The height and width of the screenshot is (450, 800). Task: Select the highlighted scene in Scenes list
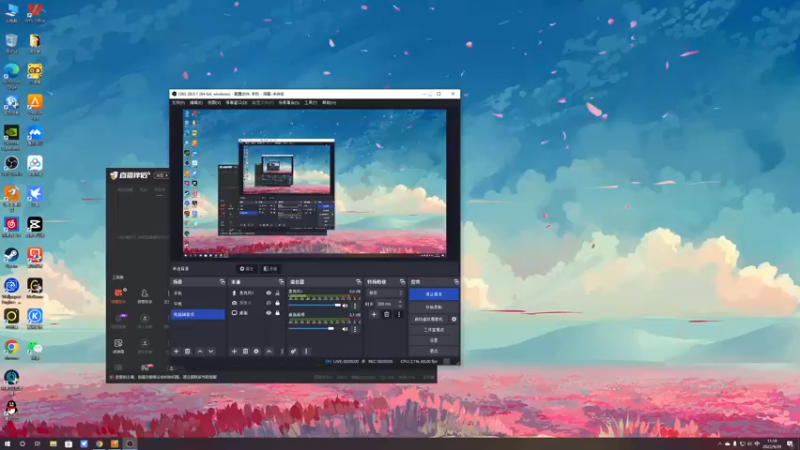point(198,314)
